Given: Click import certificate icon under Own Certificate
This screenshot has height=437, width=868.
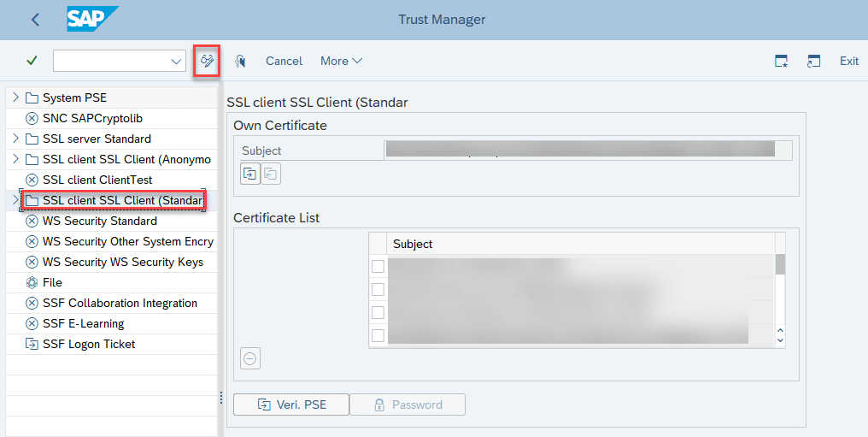Looking at the screenshot, I should pos(250,174).
